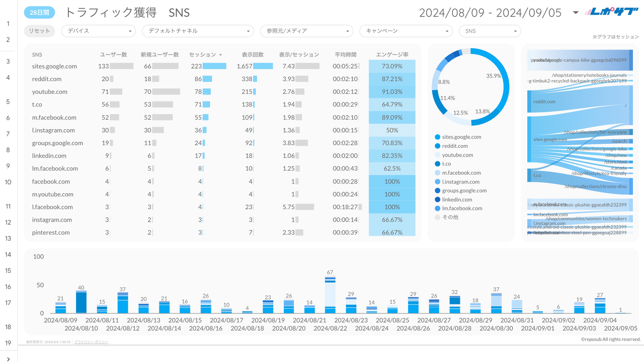Image resolution: width=644 pixels, height=362 pixels.
Task: Click the youtube.com legend dot
Action: click(437, 155)
